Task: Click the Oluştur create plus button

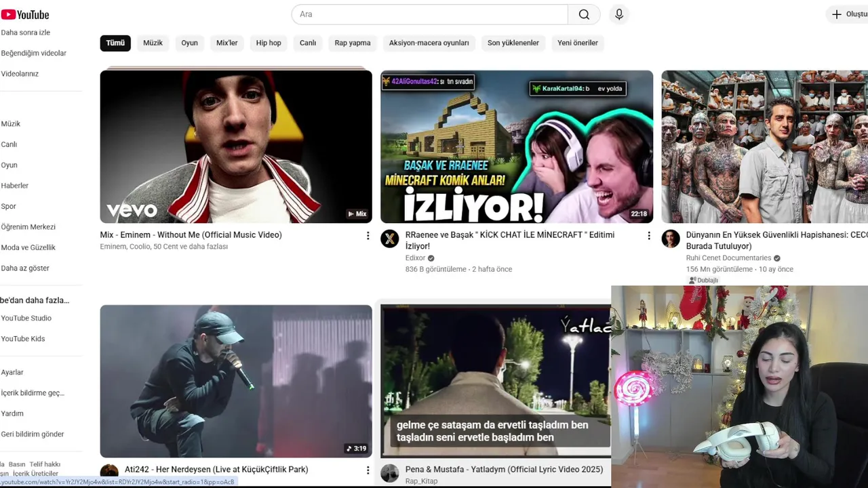Action: (x=848, y=14)
